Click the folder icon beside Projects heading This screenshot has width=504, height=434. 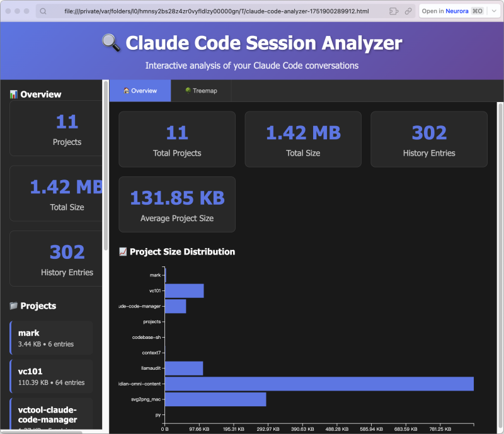coord(13,306)
